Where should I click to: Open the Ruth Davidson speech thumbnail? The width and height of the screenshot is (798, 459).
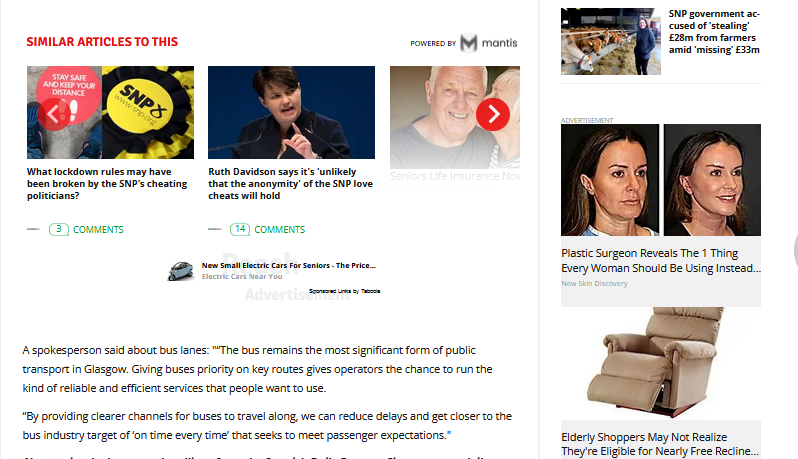(x=292, y=112)
